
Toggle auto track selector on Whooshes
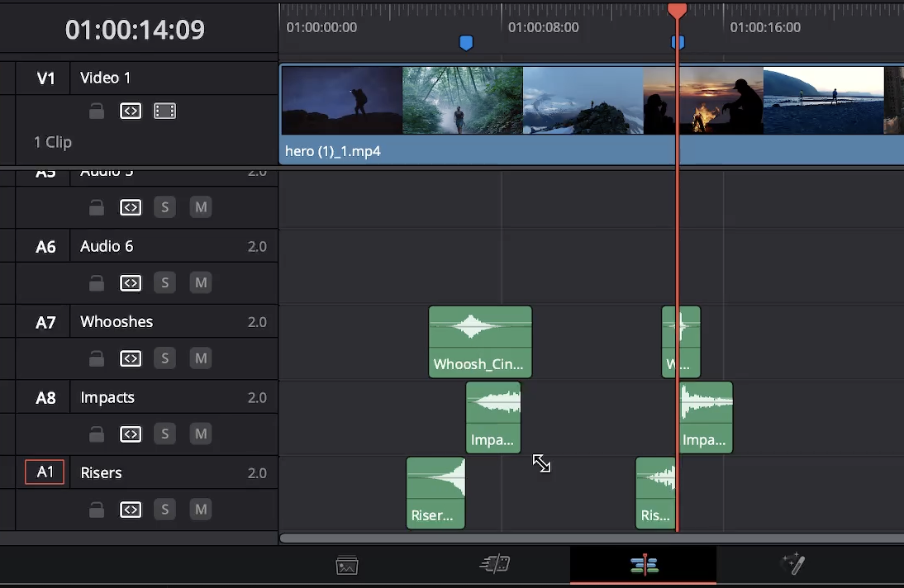131,358
